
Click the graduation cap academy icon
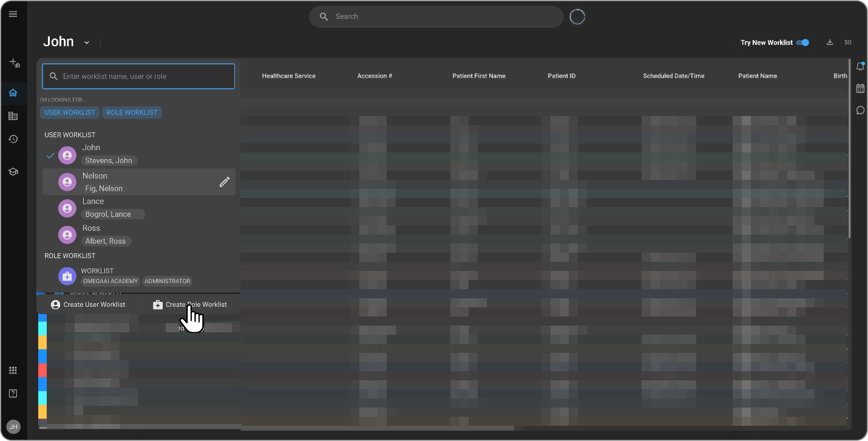(x=13, y=171)
